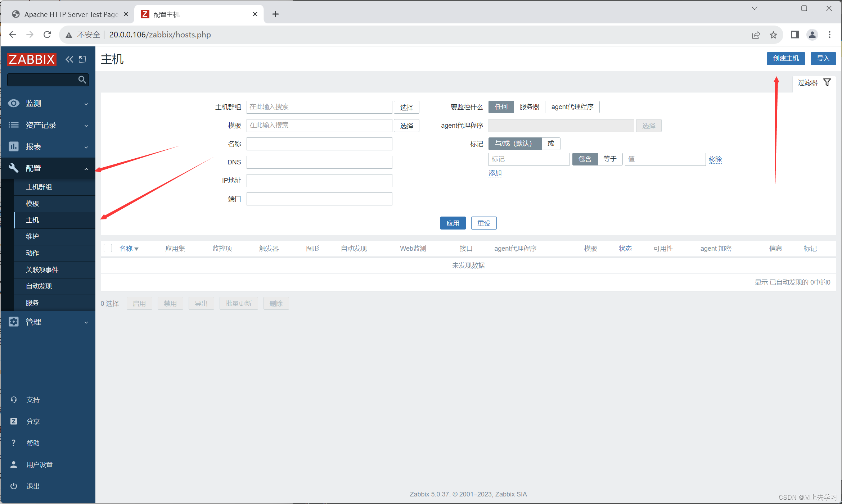
Task: Select 服务器 monitoring option
Action: 530,107
